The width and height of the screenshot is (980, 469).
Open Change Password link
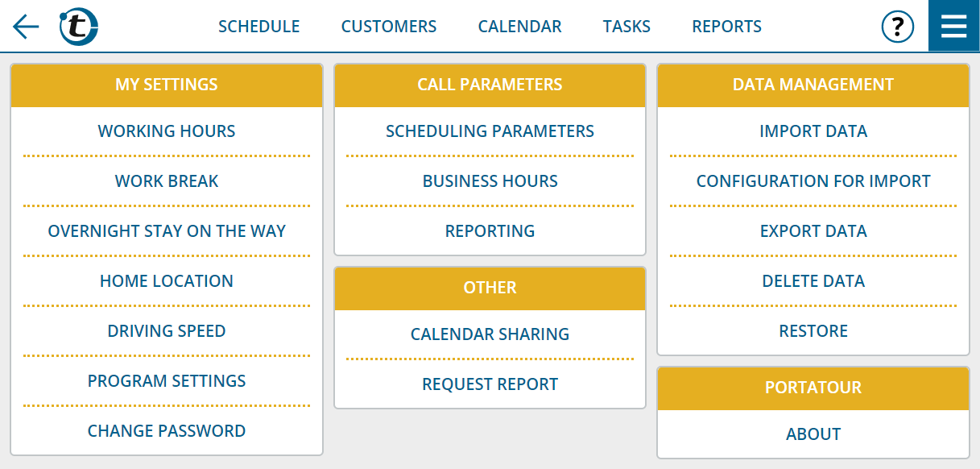coord(167,431)
